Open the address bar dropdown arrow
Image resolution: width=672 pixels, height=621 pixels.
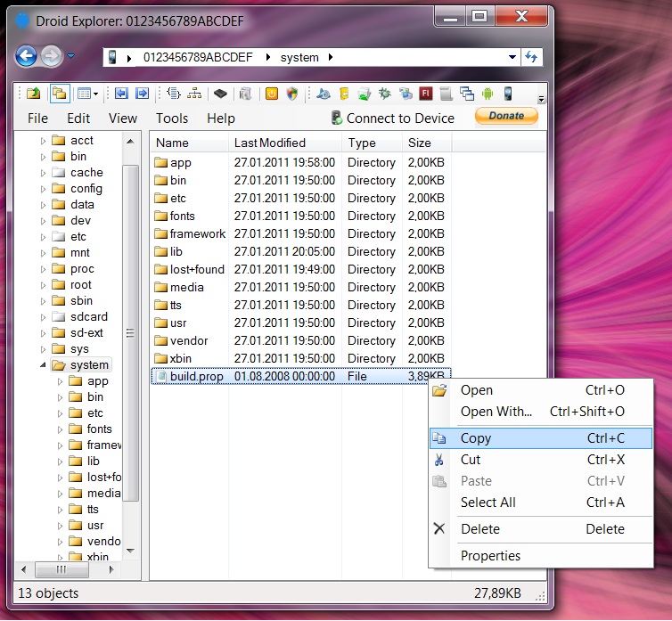[x=512, y=57]
